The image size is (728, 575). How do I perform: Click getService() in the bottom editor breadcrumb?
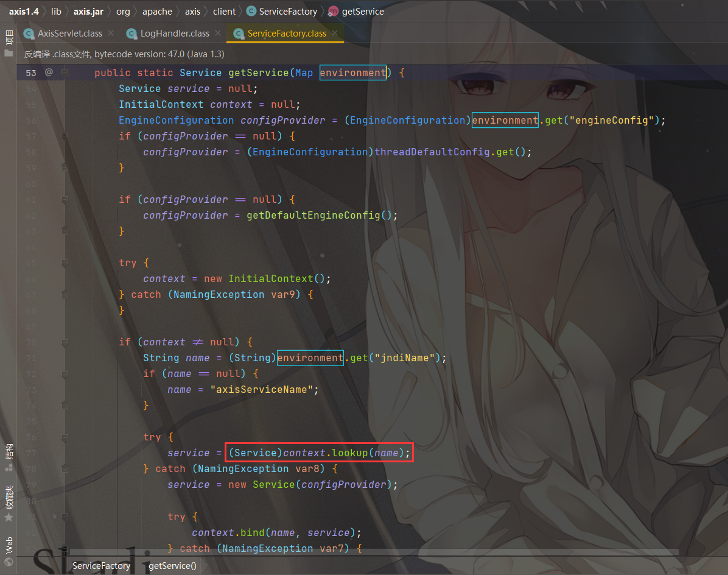coord(172,566)
